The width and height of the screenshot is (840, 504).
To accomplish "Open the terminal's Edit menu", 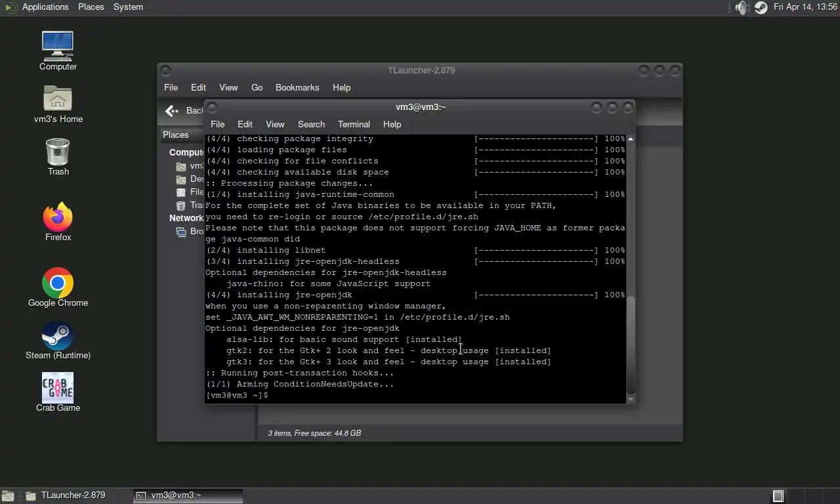I will 245,124.
